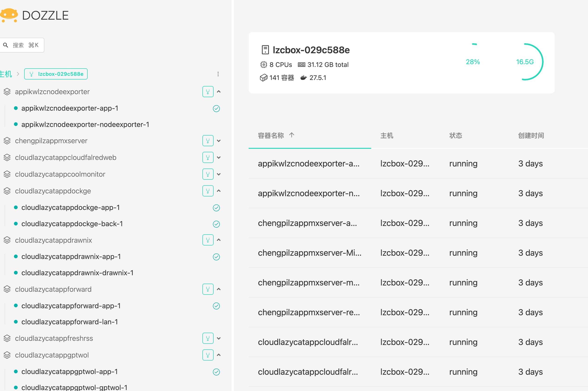588x391 pixels.
Task: Toggle check circle for cloudlazycatappforward-app-1
Action: [216, 306]
